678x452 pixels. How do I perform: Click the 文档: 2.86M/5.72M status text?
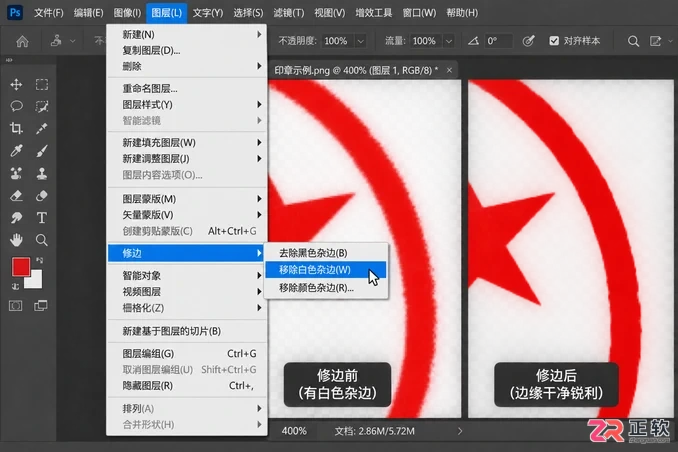coord(374,431)
